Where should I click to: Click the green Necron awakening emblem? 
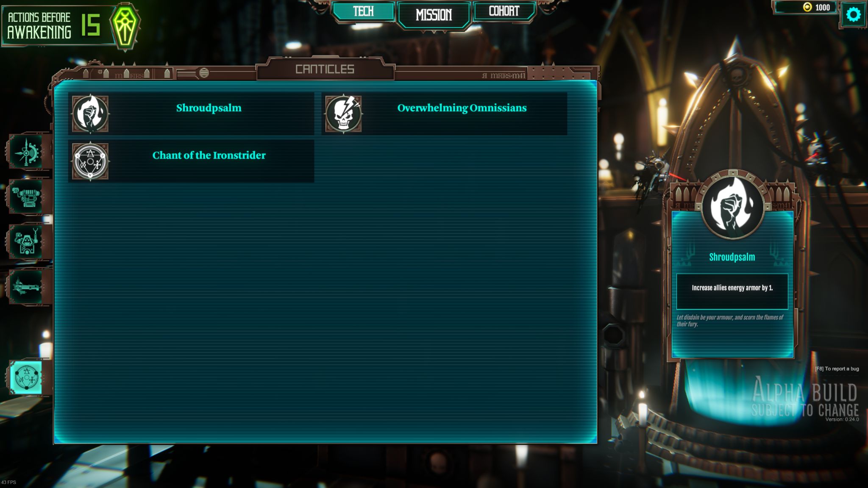click(x=125, y=27)
